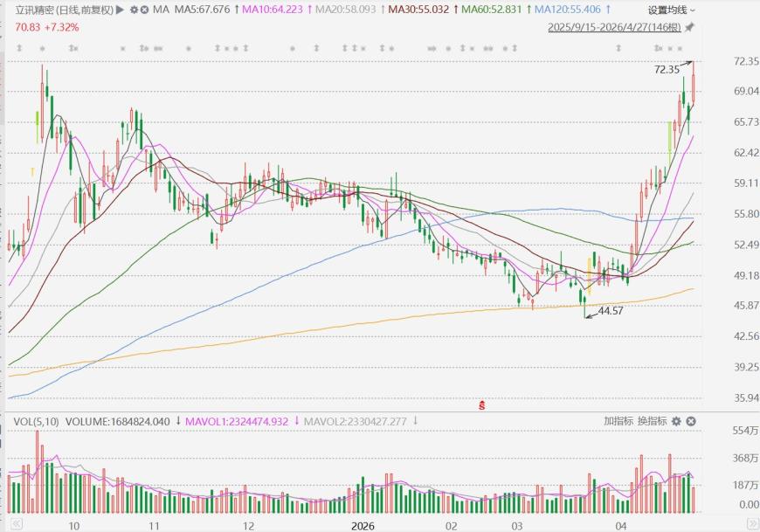Click the red S marker on chart
760x532 pixels.
481,404
